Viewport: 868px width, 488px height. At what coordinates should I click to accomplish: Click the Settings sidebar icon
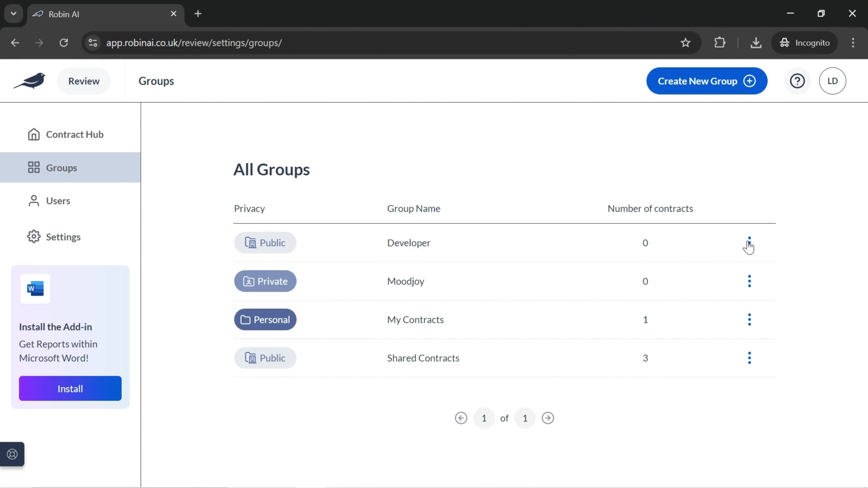click(x=33, y=237)
